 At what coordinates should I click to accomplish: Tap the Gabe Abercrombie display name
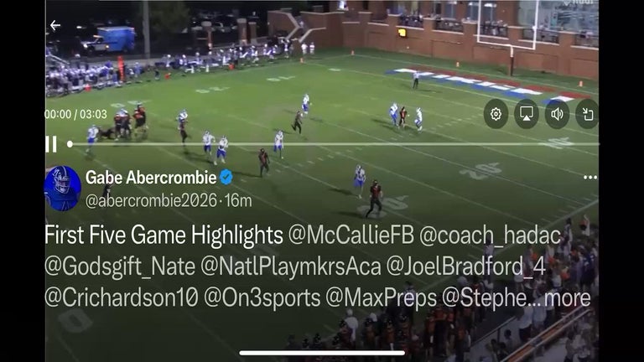[x=151, y=178]
